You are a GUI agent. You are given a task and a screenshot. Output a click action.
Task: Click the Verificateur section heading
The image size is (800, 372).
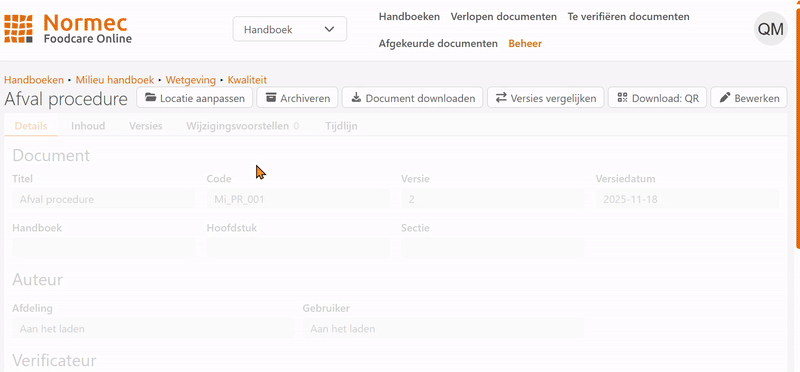[54, 361]
